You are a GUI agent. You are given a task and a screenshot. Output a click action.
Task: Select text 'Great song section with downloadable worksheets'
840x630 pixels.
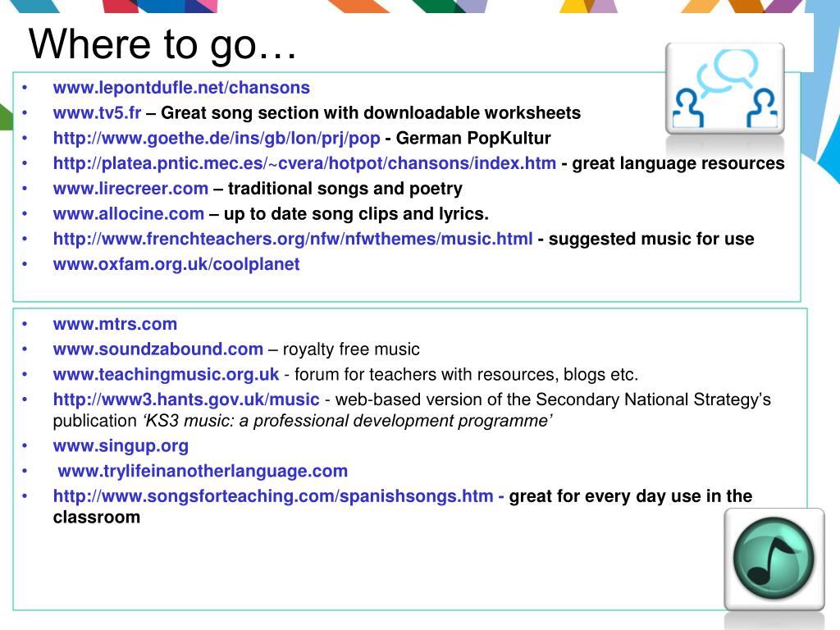(371, 112)
